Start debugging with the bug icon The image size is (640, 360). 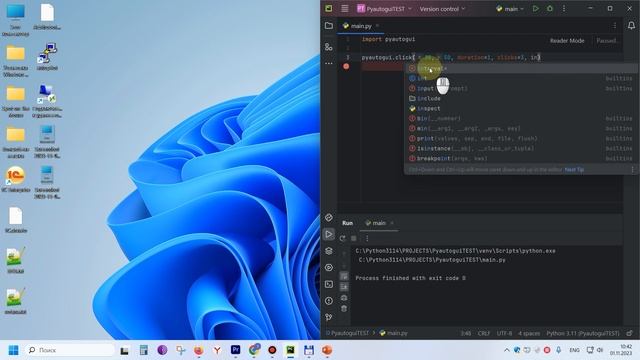coord(550,9)
